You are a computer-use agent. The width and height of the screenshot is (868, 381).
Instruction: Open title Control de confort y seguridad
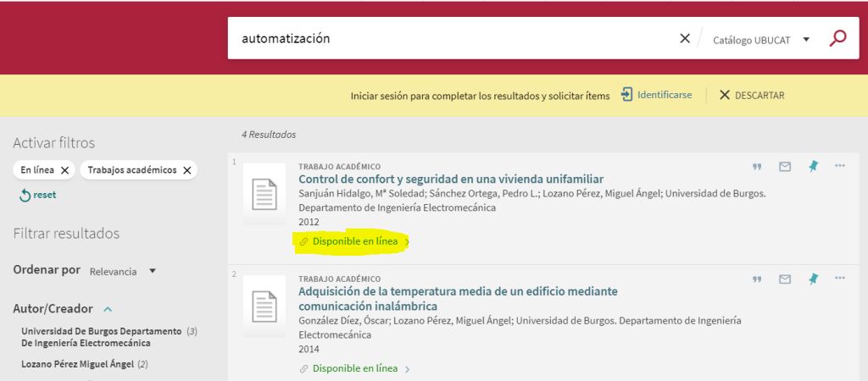[451, 179]
